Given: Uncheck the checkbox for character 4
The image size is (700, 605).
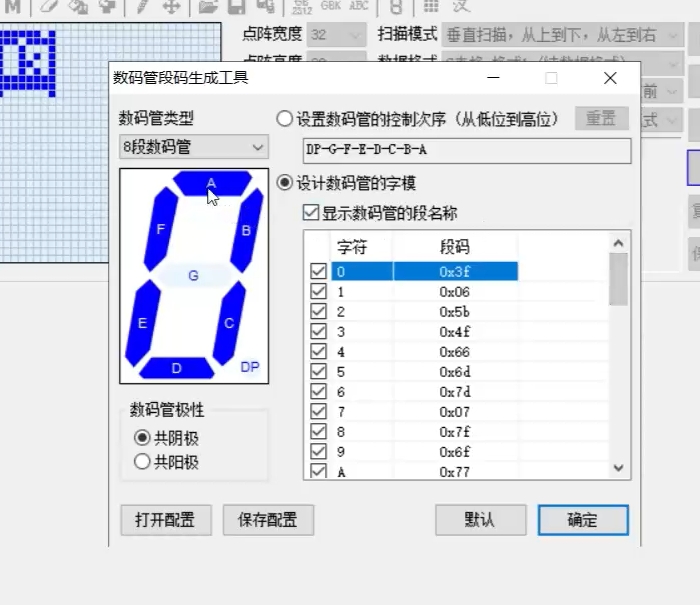Looking at the screenshot, I should tap(318, 352).
